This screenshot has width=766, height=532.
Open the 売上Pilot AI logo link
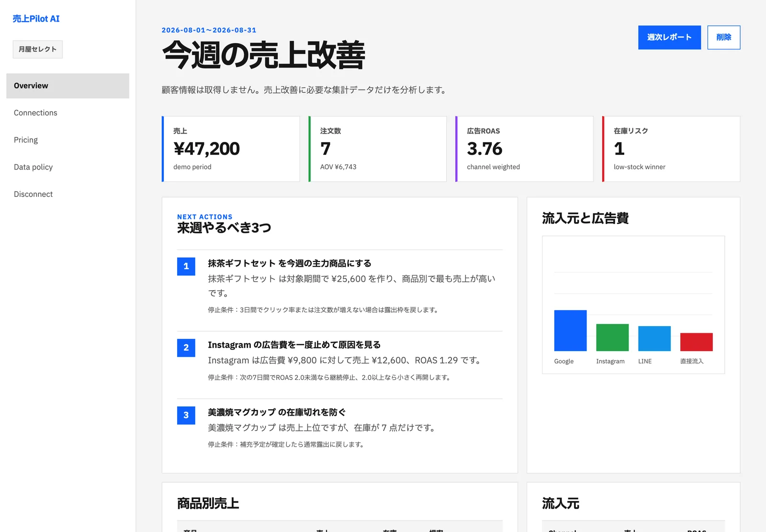tap(36, 19)
